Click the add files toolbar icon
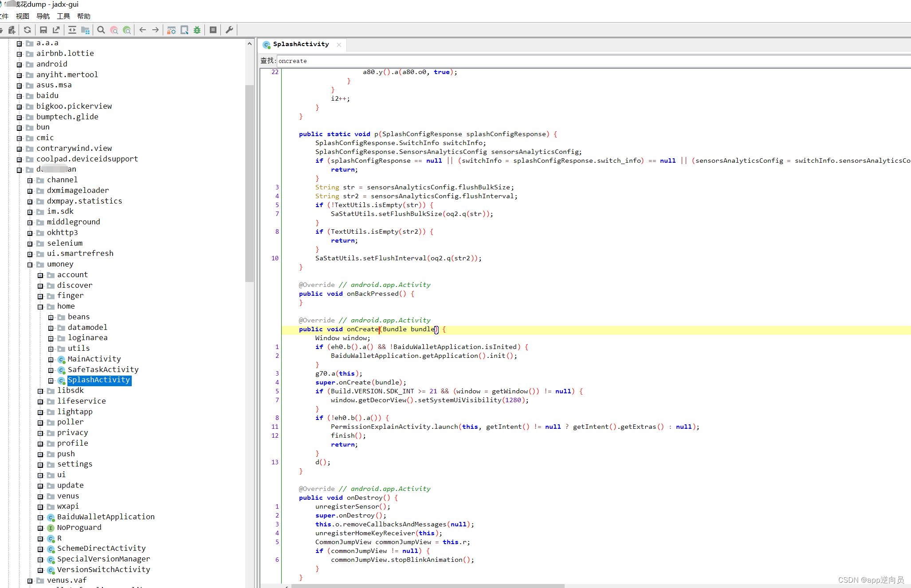 [x=12, y=30]
